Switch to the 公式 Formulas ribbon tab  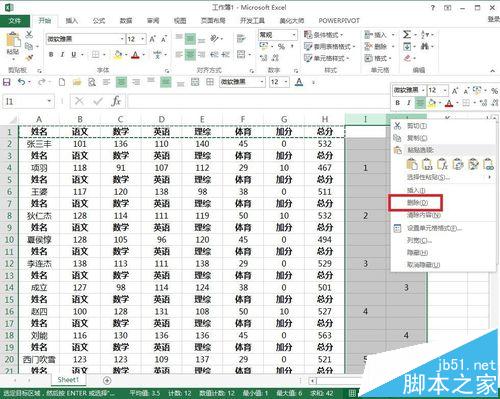99,21
